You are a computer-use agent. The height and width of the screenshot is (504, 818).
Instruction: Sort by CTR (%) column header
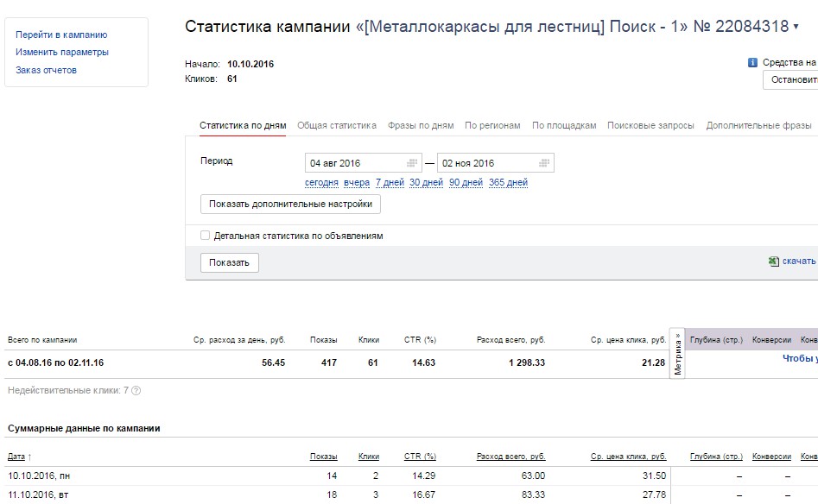[420, 457]
